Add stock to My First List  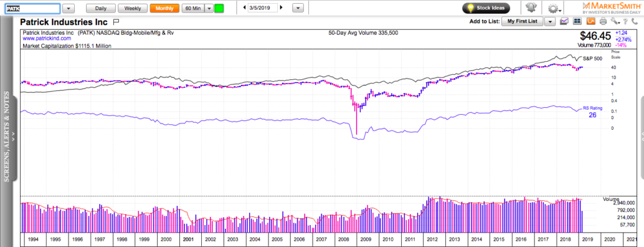coord(523,21)
